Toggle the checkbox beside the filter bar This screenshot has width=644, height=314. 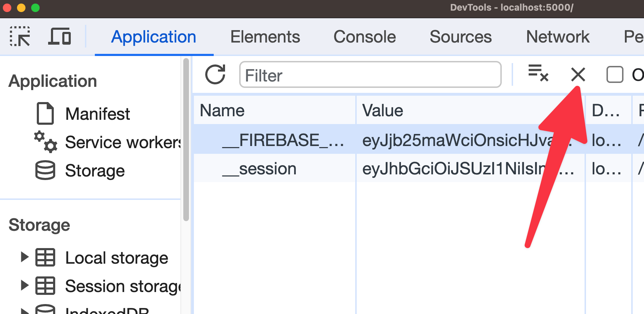[x=615, y=75]
